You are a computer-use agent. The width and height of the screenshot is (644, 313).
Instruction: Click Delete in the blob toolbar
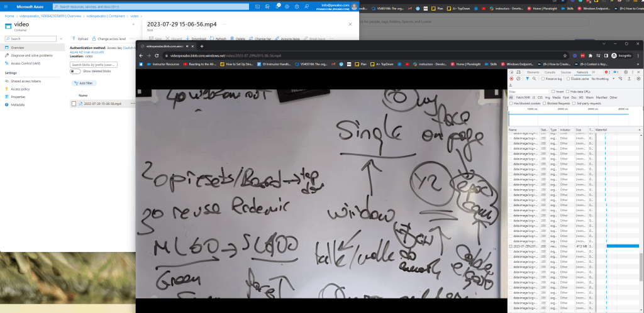[238, 38]
